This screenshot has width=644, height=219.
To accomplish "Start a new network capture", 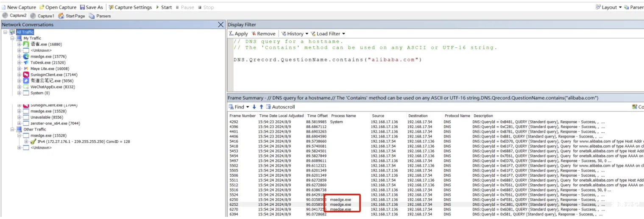I will click(19, 7).
